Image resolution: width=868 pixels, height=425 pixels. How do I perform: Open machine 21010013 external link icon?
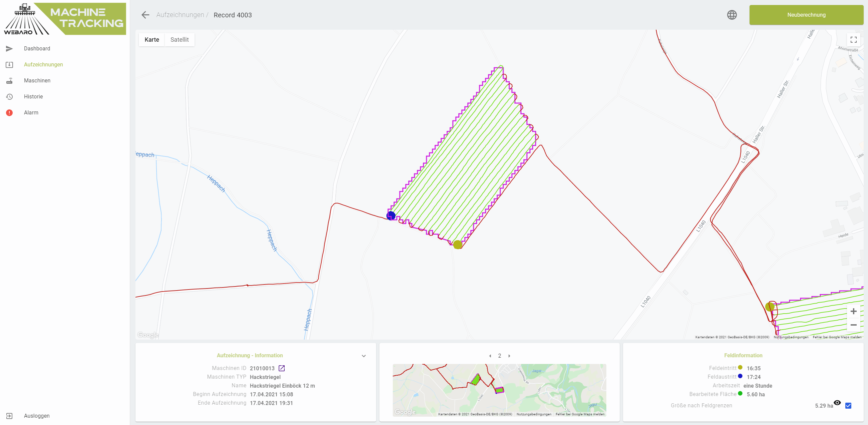282,368
